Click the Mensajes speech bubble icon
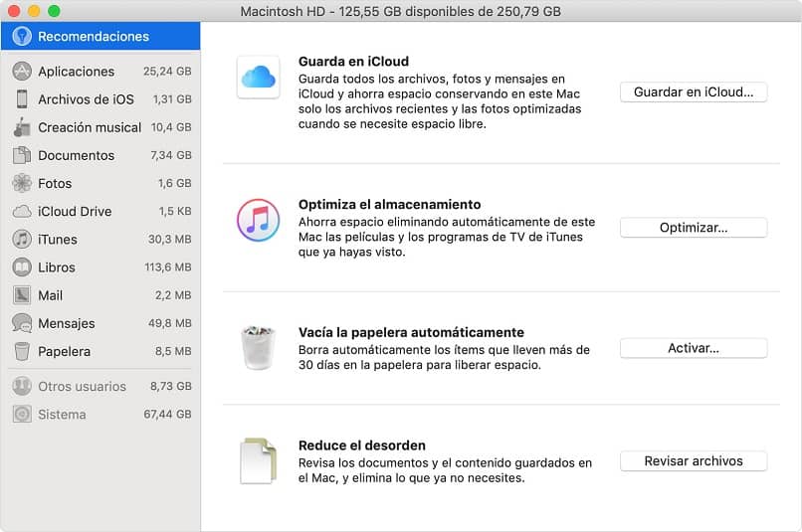The image size is (802, 532). click(22, 323)
